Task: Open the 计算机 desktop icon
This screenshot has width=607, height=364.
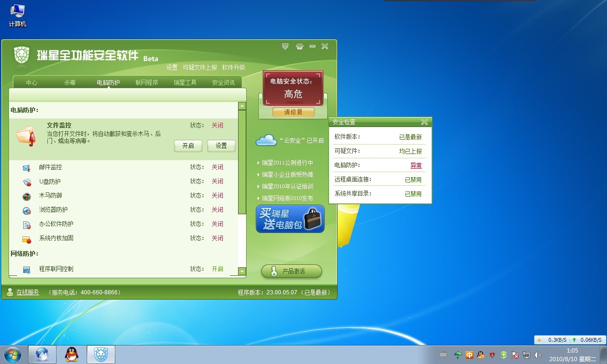Action: (18, 16)
